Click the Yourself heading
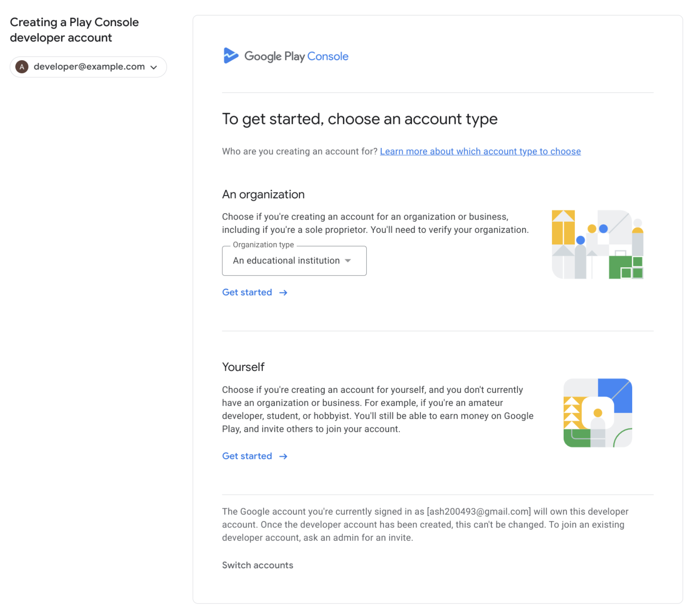The image size is (695, 616). [x=243, y=367]
